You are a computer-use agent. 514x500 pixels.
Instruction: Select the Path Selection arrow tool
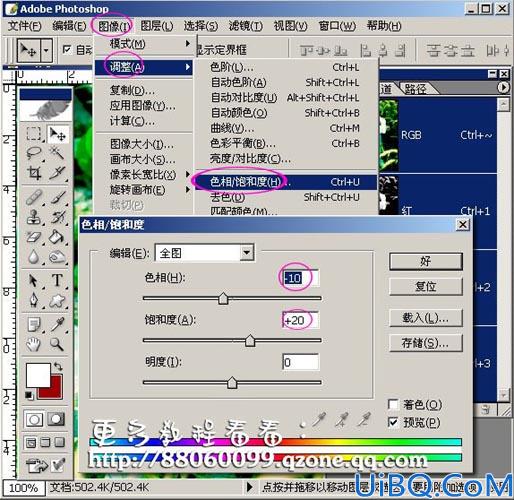(x=34, y=281)
